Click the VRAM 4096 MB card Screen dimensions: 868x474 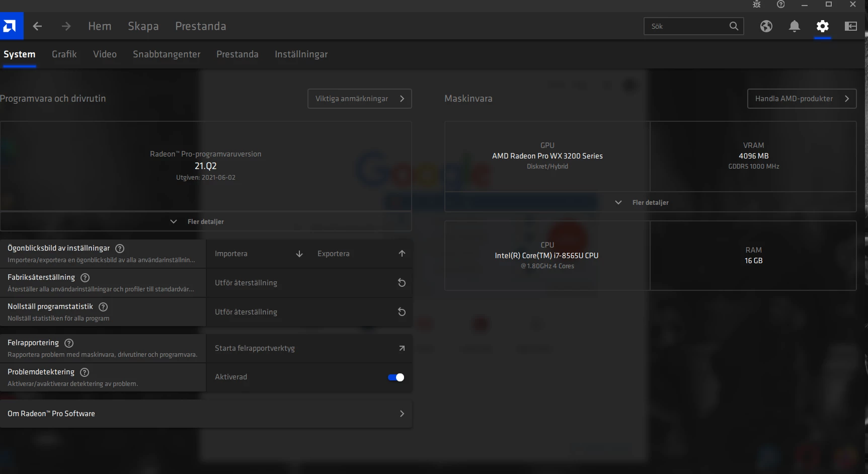(753, 156)
